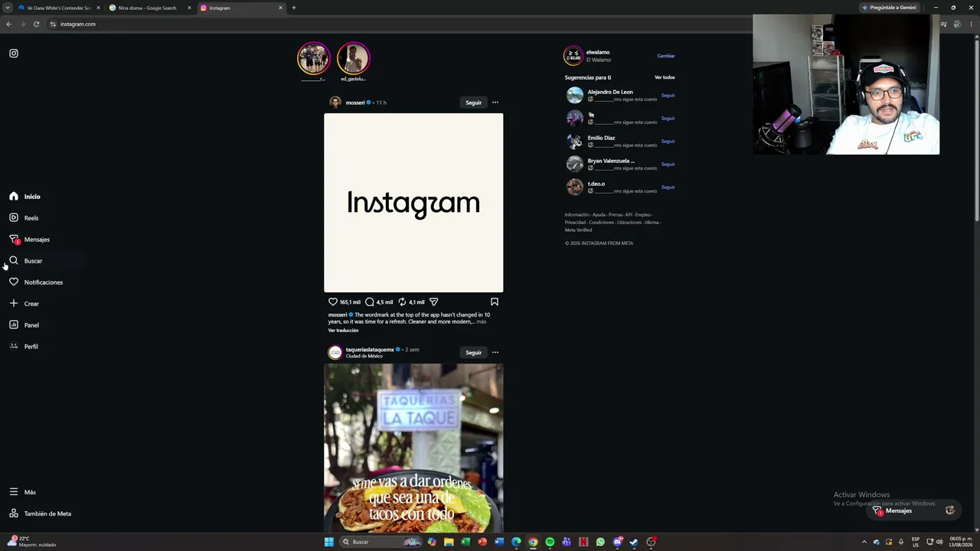Open Buscar search in the sidebar
Image resolution: width=980 pixels, height=551 pixels.
point(25,261)
